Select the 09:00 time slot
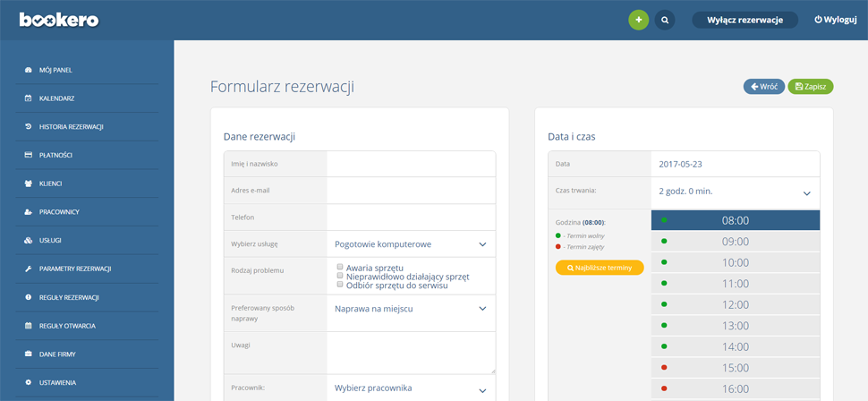 736,242
